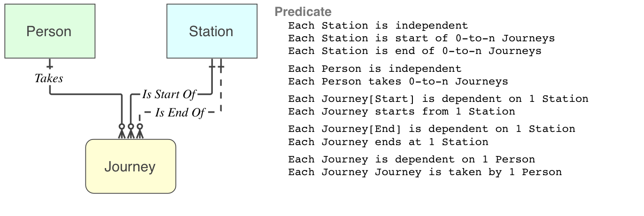Screen dimensions: 644x216
Task: Click 'Each Person takes 0-to-n Journeys' line
Action: [x=398, y=81]
